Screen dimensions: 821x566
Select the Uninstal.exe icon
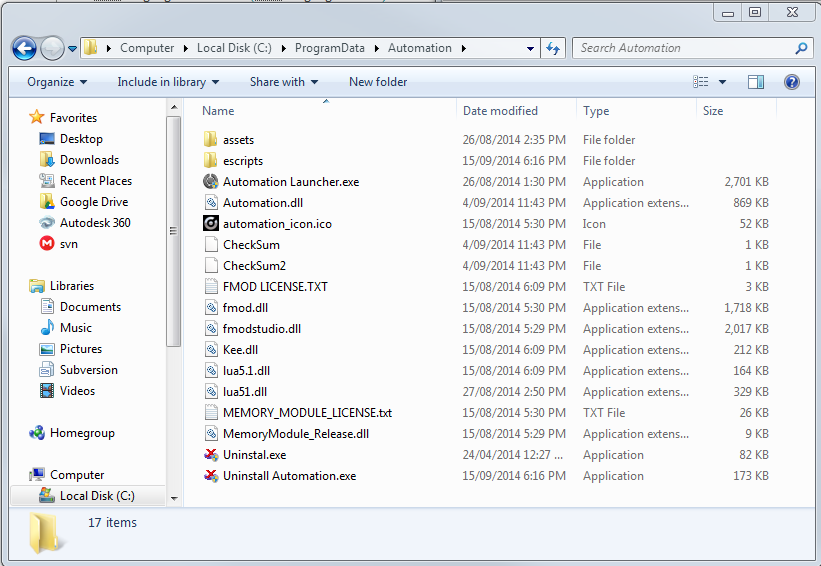coord(210,454)
